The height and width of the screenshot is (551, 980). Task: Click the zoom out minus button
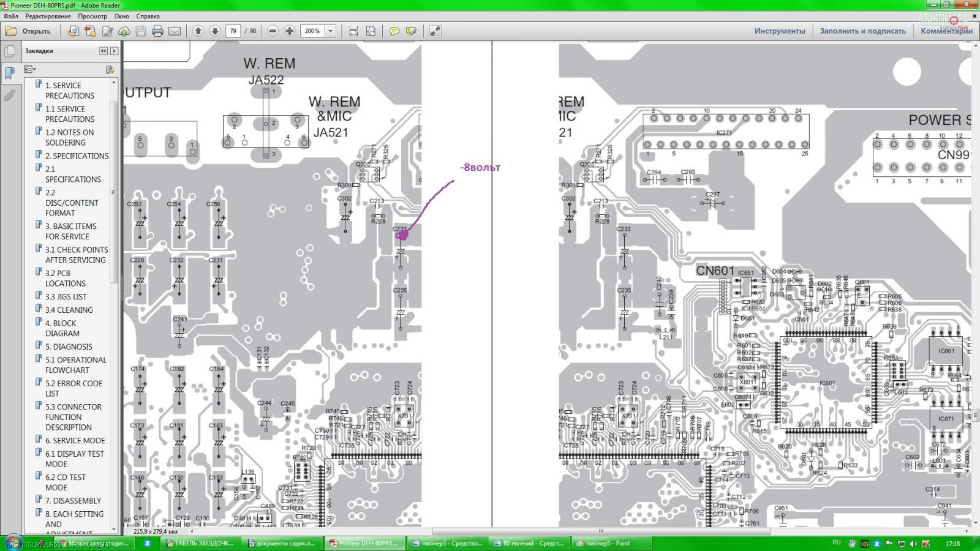tap(273, 31)
